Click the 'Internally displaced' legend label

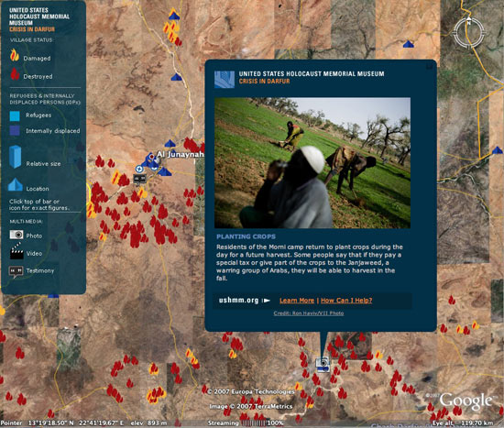pos(53,131)
